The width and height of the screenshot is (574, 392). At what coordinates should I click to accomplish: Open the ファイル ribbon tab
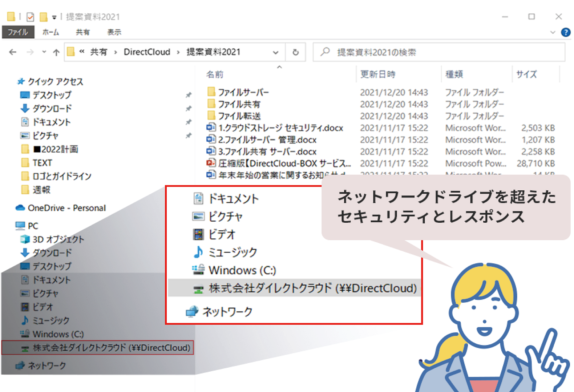coord(18,32)
